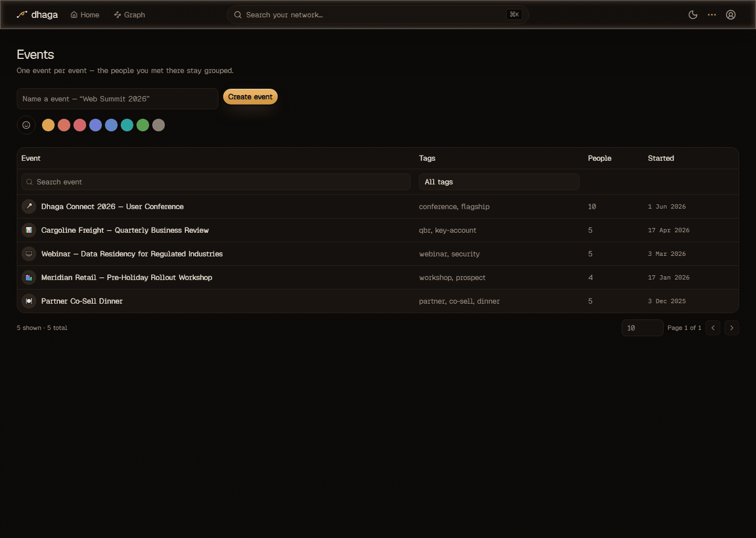
Task: Click the microphone icon for Dhaga Connect 2026
Action: (29, 206)
